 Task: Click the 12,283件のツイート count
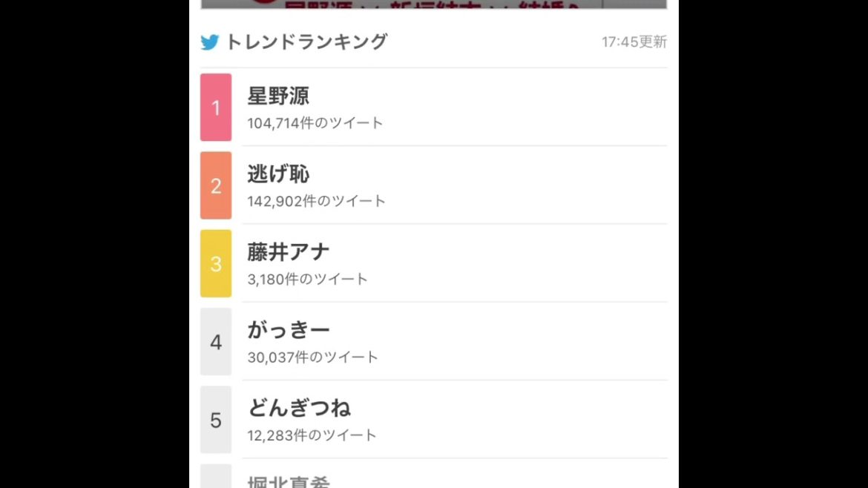pos(312,435)
